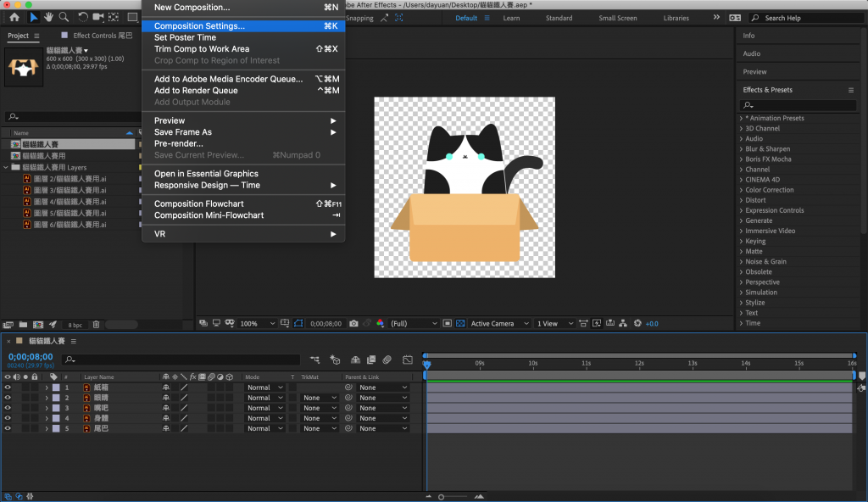Toggle visibility of layer 5 尾巴
The height and width of the screenshot is (502, 868).
click(8, 428)
